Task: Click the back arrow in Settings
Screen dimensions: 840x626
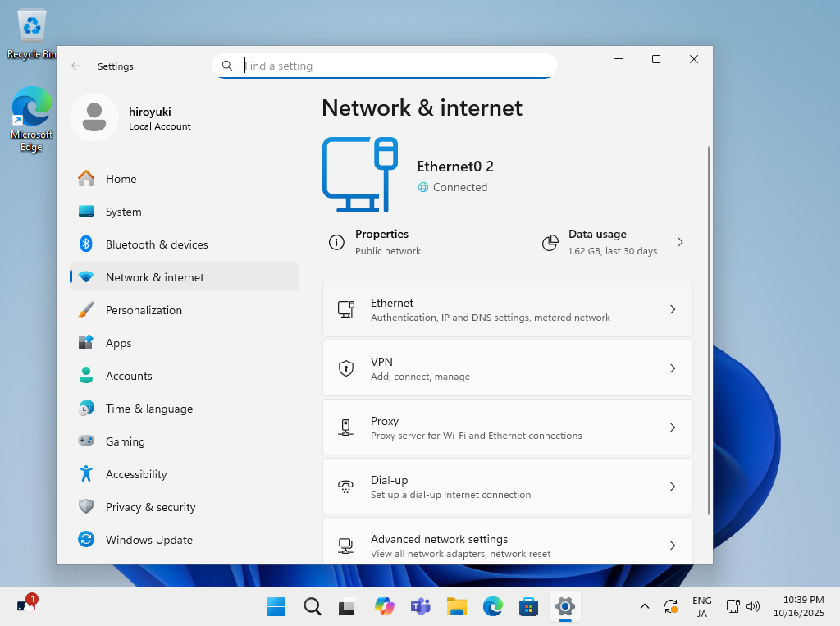Action: coord(76,66)
